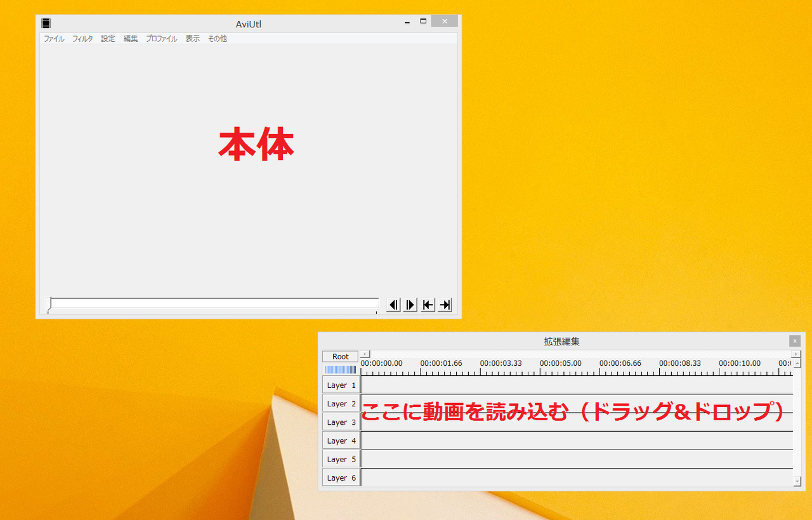Open the 設定 menu
This screenshot has height=520, width=812.
pos(108,39)
